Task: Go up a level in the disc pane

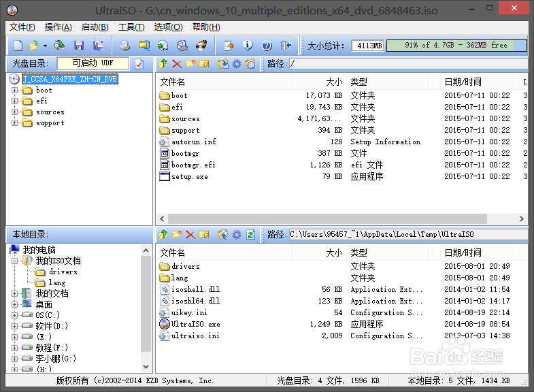Action: tap(163, 64)
